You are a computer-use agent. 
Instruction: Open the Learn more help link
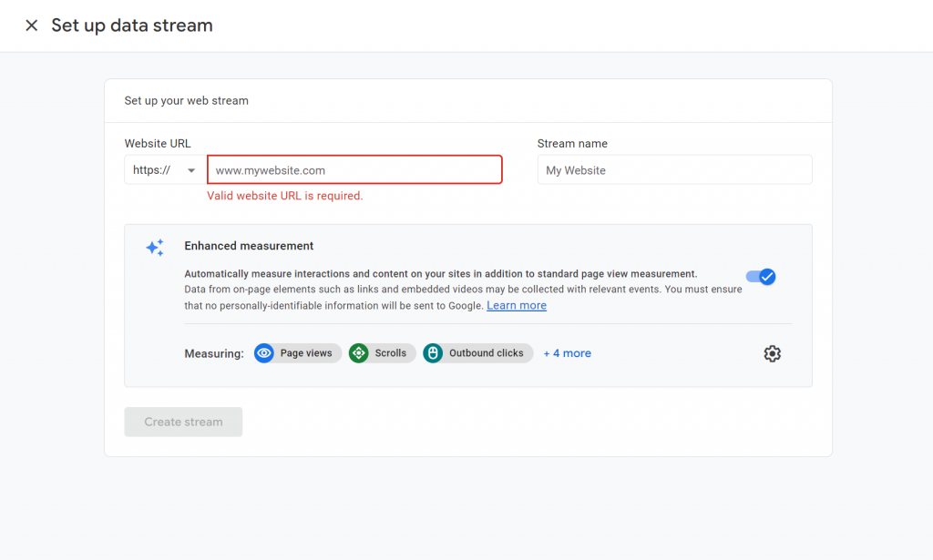[x=516, y=305]
